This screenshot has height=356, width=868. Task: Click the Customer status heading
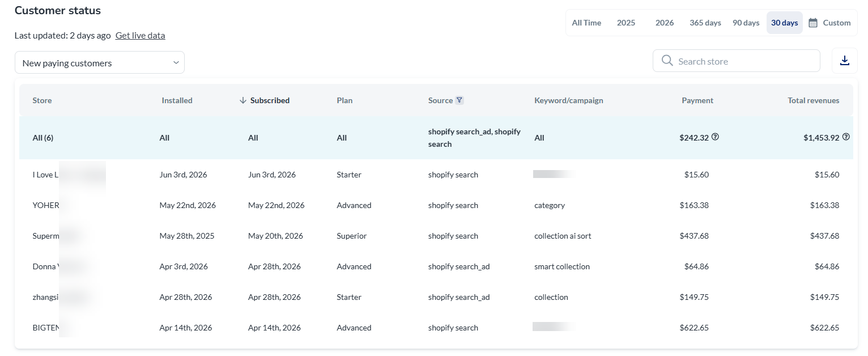click(58, 10)
